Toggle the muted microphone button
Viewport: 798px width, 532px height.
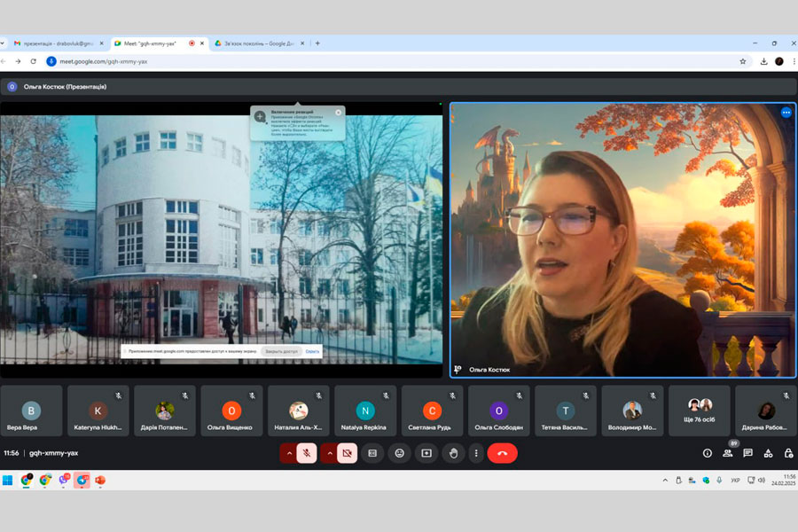pos(307,453)
